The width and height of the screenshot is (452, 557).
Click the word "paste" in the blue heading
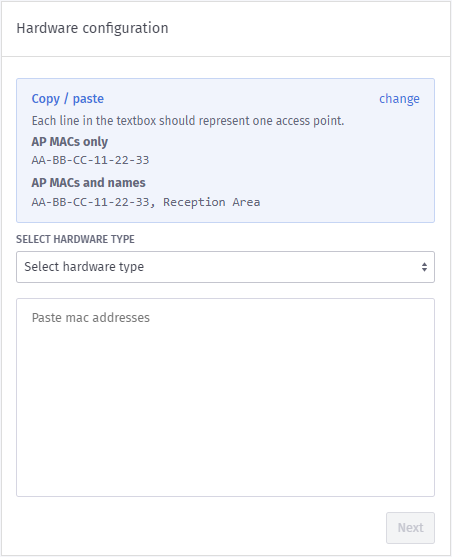[88, 99]
